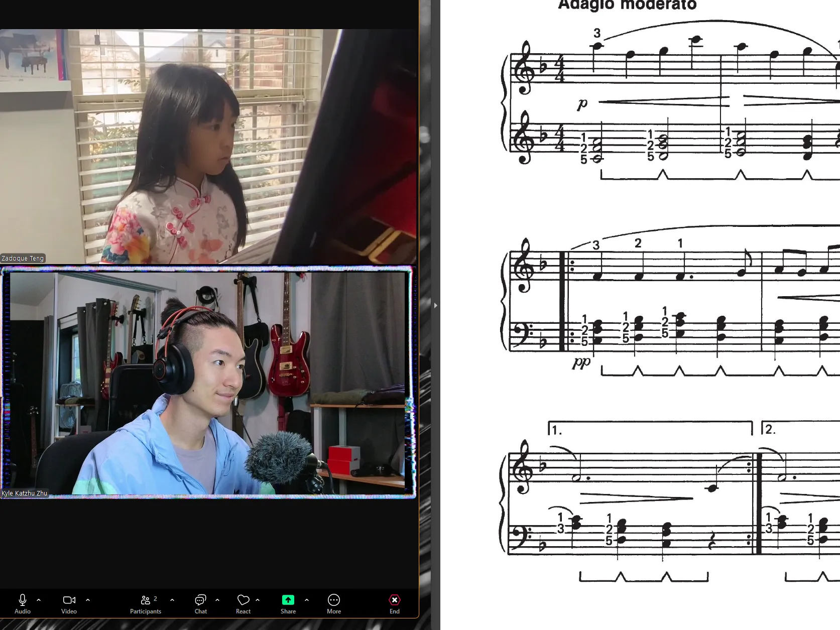Click the pp dynamic marking in score
This screenshot has height=630, width=840.
click(x=581, y=362)
